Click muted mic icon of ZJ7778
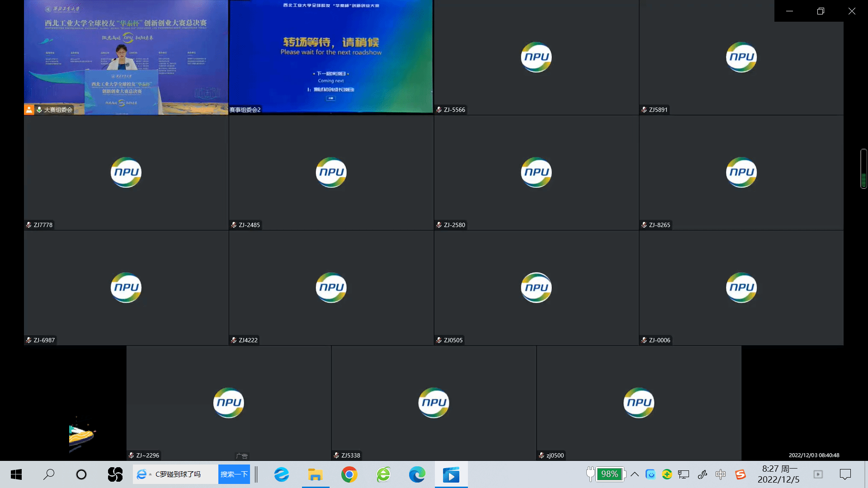Image resolution: width=868 pixels, height=488 pixels. click(29, 225)
